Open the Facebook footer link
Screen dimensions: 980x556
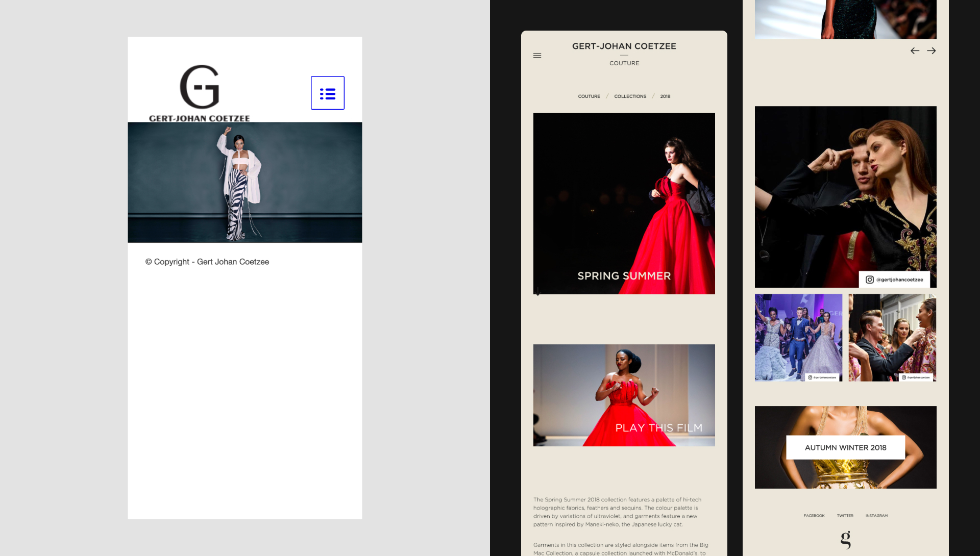(x=814, y=516)
